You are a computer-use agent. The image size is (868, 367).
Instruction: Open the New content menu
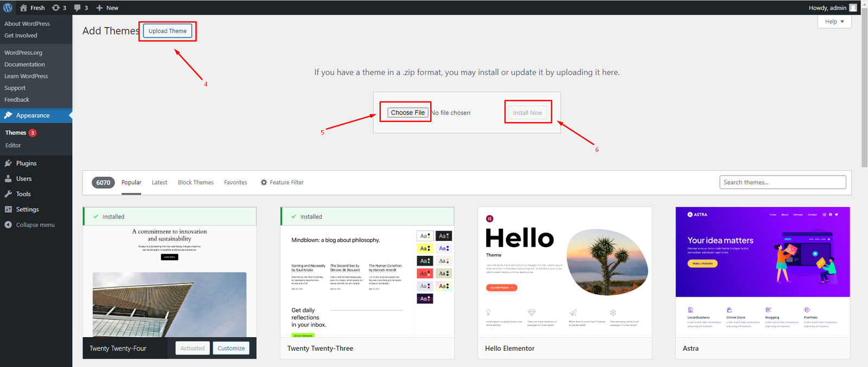(x=107, y=8)
